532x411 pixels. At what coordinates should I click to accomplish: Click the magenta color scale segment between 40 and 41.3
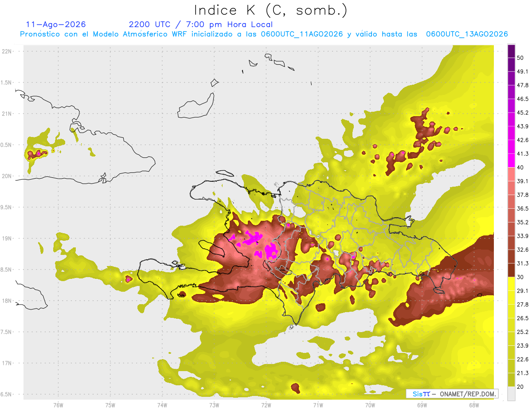coord(511,160)
